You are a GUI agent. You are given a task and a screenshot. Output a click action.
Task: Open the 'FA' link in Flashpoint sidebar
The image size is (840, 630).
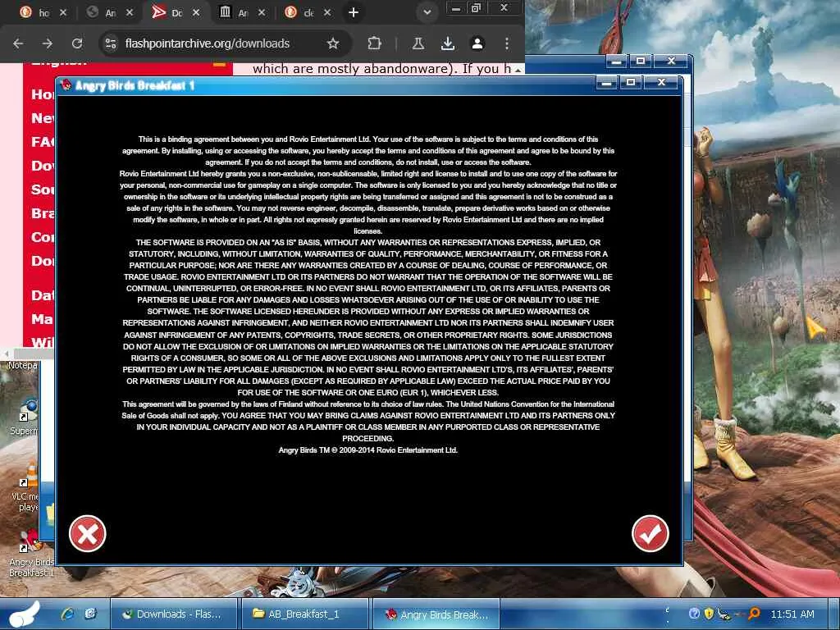(43, 141)
